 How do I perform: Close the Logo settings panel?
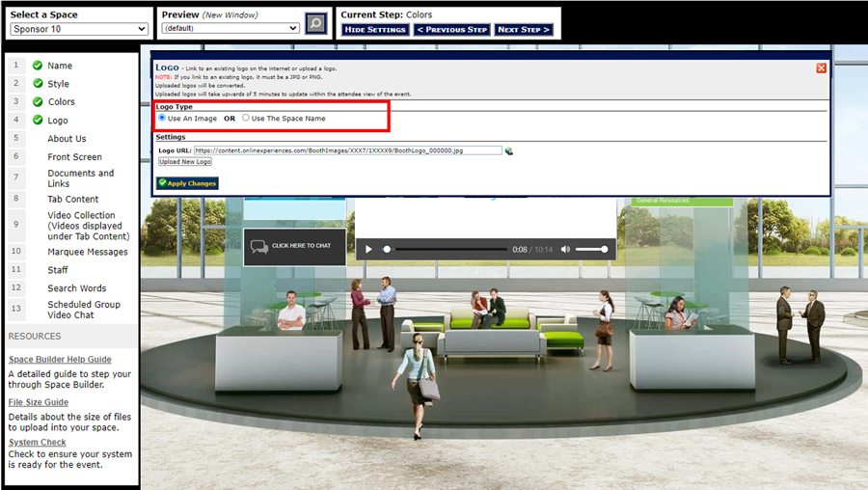pyautogui.click(x=821, y=68)
